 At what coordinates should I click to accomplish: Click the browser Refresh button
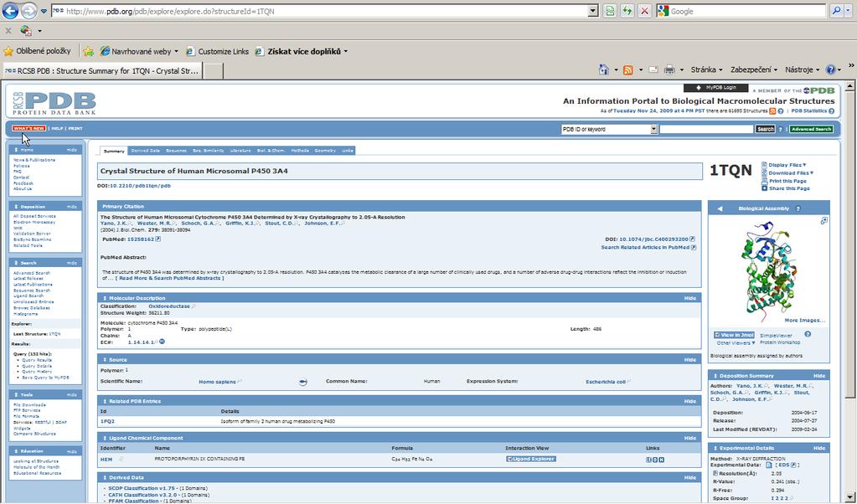pyautogui.click(x=627, y=11)
